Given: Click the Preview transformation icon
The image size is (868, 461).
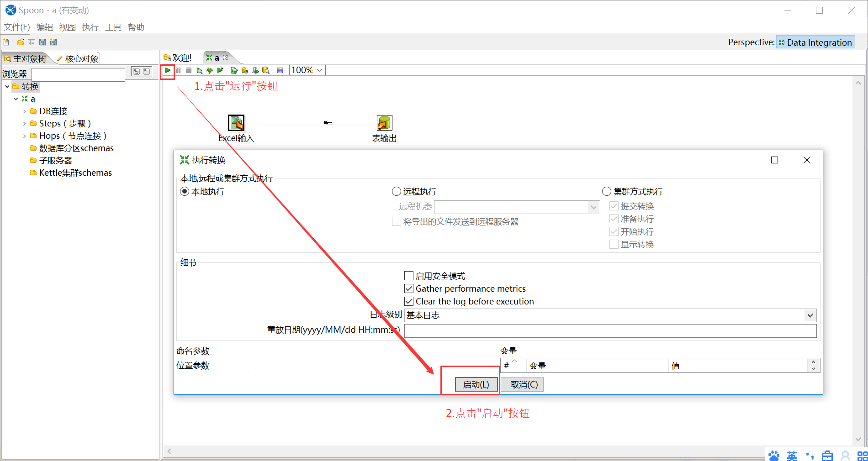Looking at the screenshot, I should tap(200, 70).
